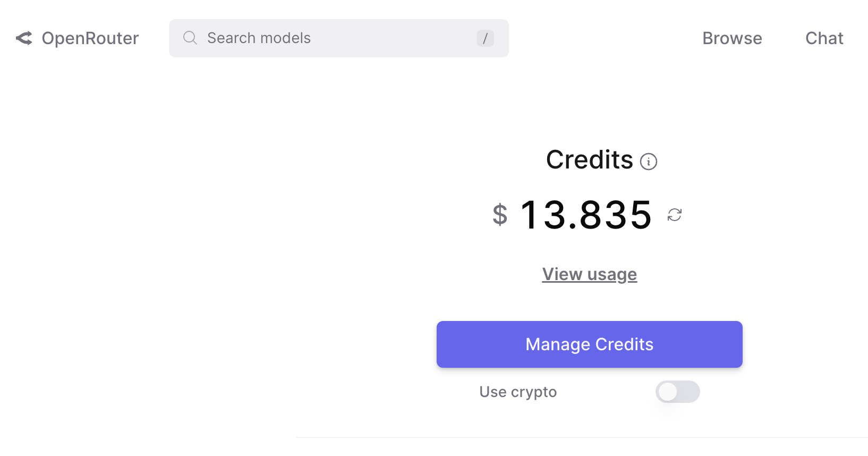Click the displayed credit amount

pos(586,215)
